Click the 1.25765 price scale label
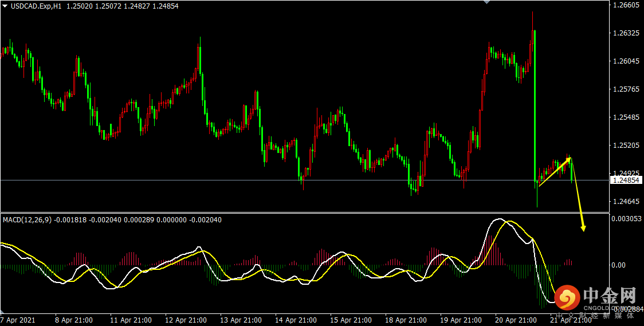 coord(627,89)
